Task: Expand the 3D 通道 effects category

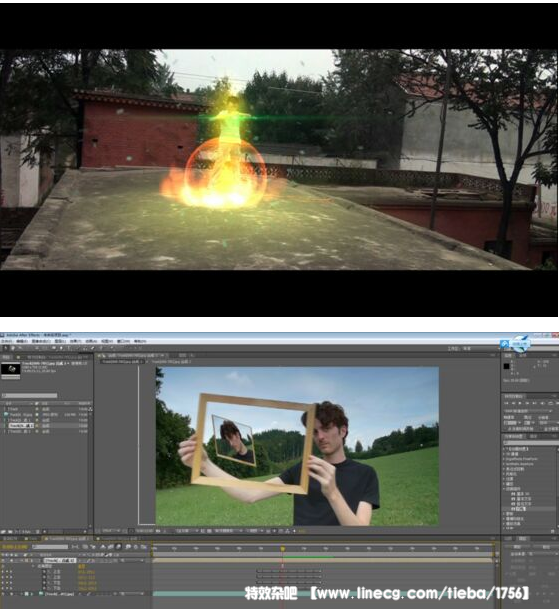Action: 504,454
